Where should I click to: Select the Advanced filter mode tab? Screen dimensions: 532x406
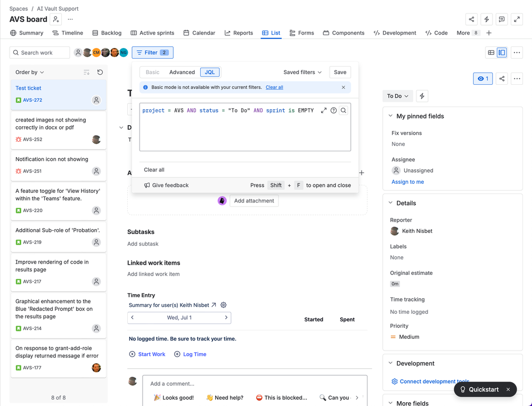(x=182, y=72)
